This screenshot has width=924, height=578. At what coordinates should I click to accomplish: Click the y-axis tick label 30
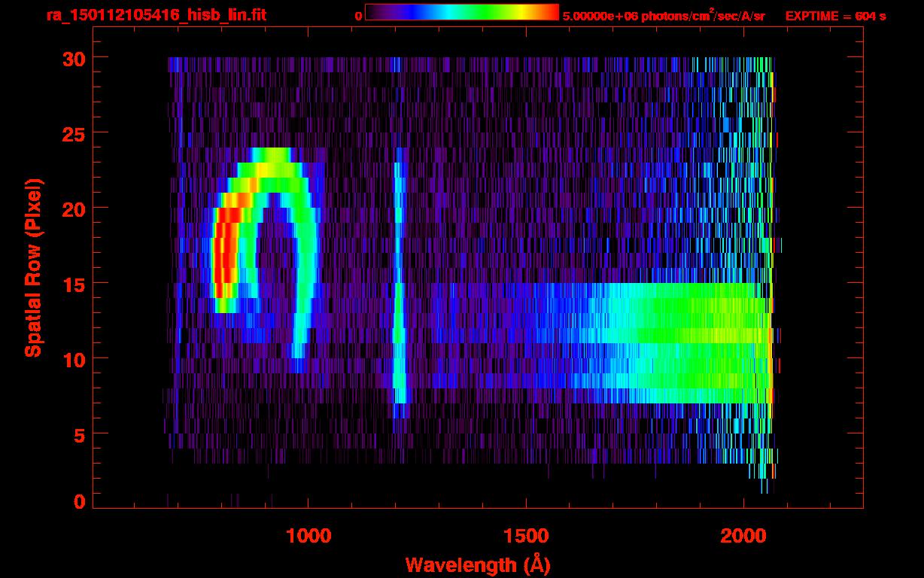[74, 58]
